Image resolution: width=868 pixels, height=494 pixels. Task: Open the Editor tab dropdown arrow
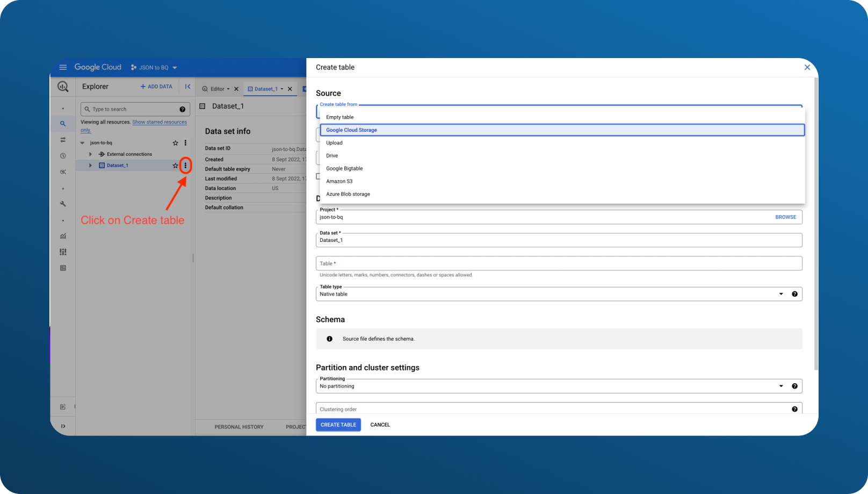tap(228, 89)
